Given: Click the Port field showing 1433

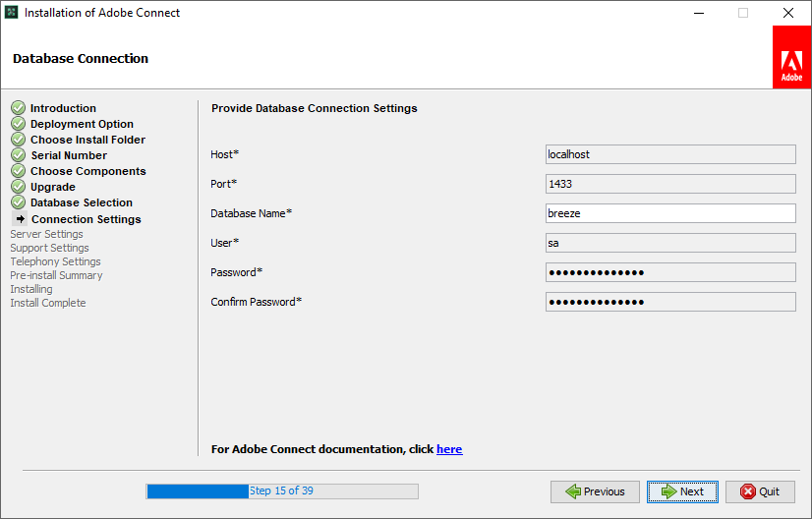Looking at the screenshot, I should click(670, 184).
